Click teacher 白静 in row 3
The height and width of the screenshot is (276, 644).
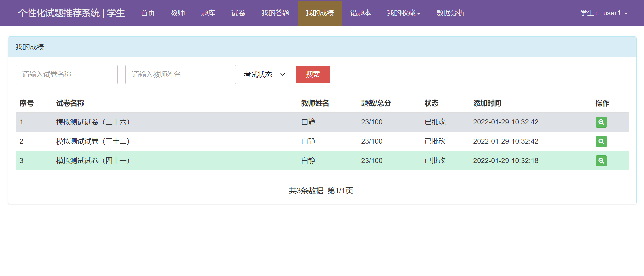coord(308,161)
